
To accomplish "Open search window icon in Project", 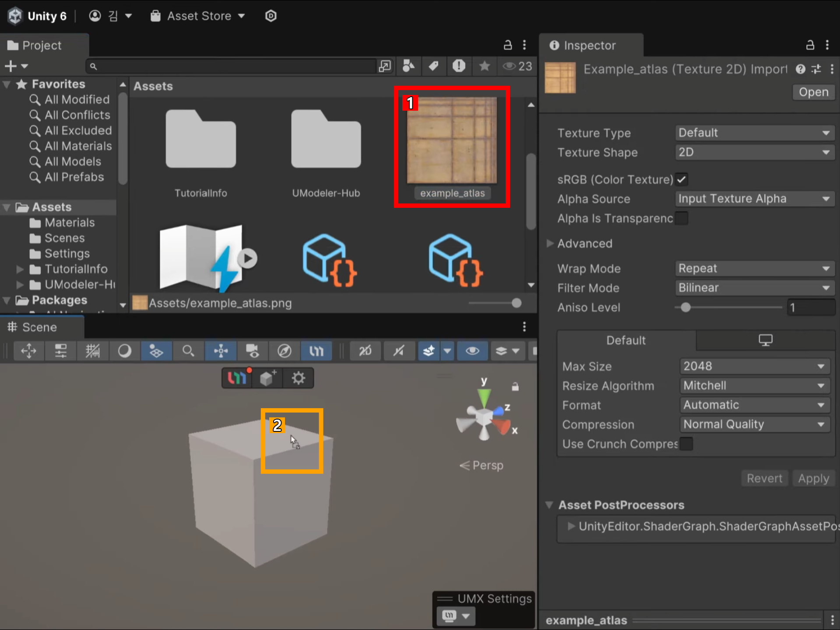I will [x=385, y=66].
